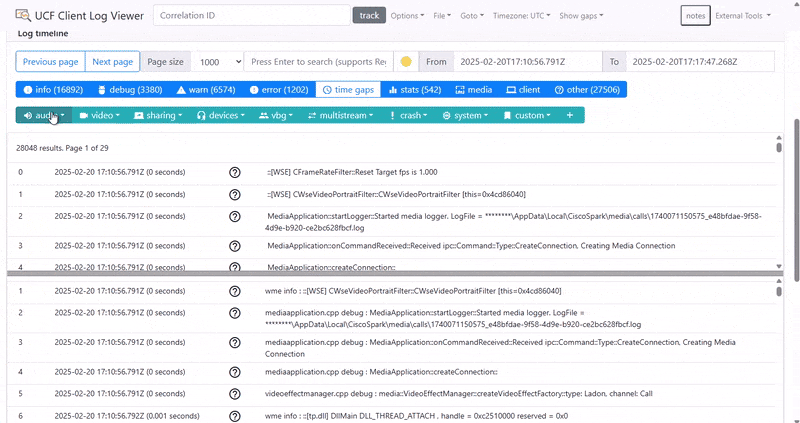Toggle the debug (3380) filter

pyautogui.click(x=130, y=90)
